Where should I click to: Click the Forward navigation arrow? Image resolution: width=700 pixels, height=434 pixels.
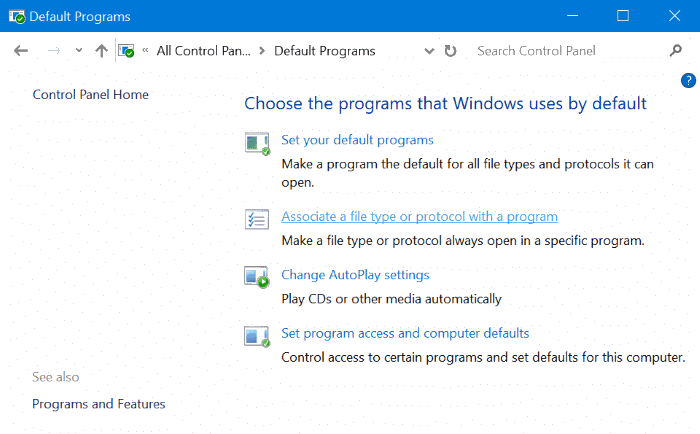click(54, 51)
